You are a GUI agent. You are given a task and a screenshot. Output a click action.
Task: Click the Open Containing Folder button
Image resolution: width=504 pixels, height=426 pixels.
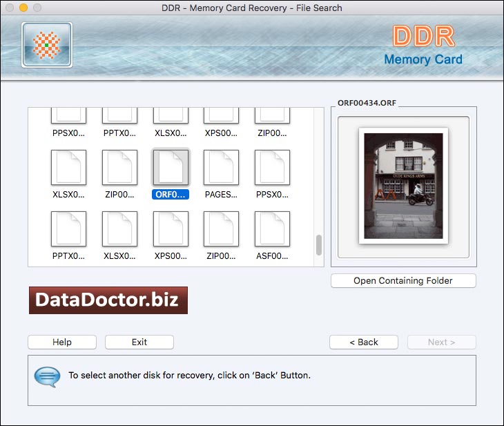(403, 281)
